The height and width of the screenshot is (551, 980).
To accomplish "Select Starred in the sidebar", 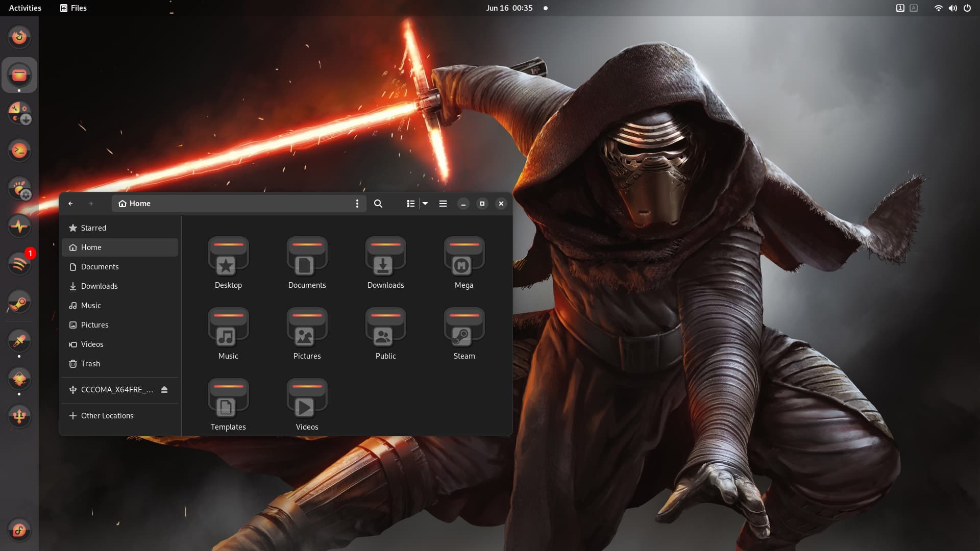I will 93,228.
